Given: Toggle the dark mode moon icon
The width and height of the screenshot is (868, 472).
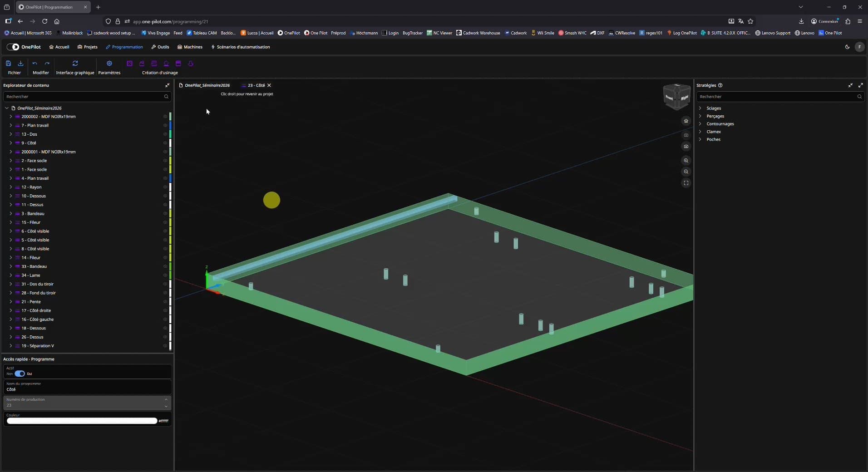Looking at the screenshot, I should coord(847,47).
